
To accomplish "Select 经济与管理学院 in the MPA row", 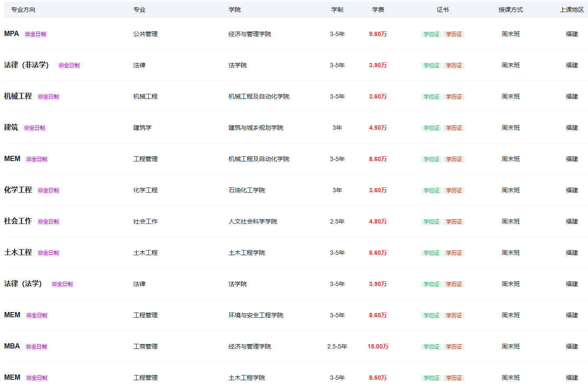I will pyautogui.click(x=250, y=34).
